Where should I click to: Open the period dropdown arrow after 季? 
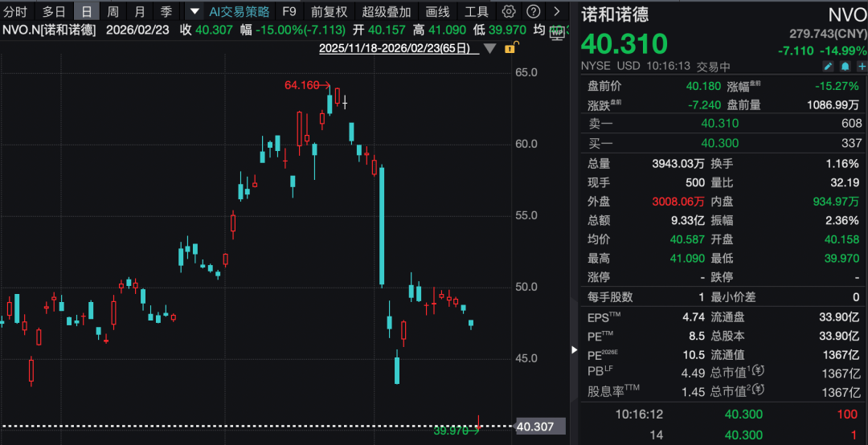pos(194,11)
